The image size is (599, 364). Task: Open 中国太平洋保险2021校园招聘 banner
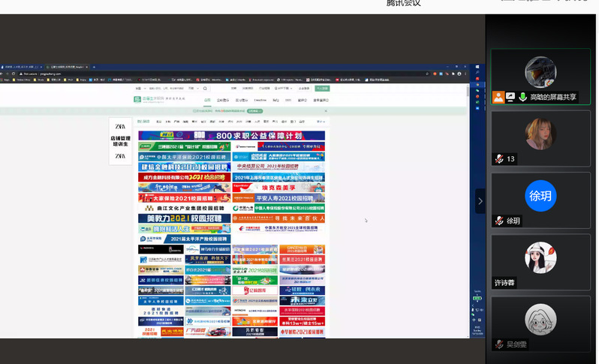(185, 157)
